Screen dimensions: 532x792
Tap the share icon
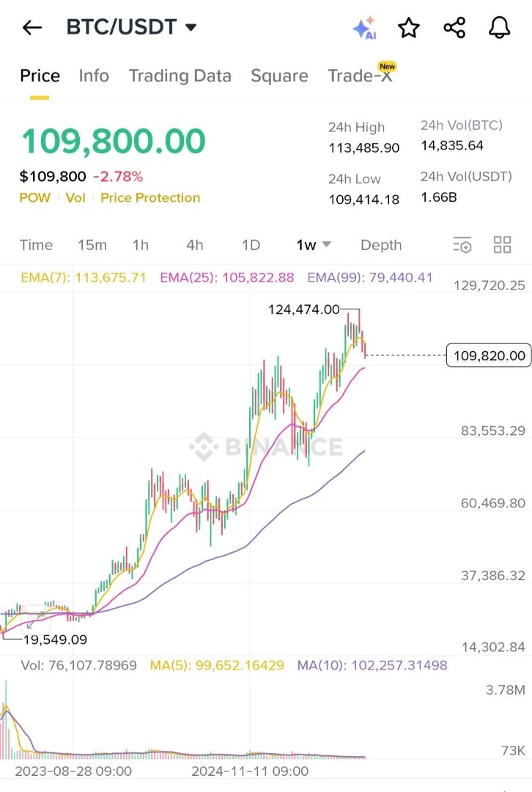click(454, 27)
